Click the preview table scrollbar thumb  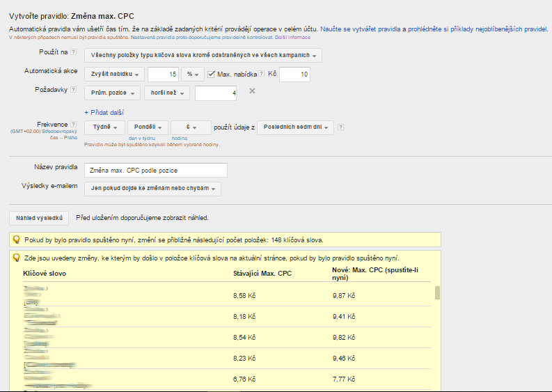point(437,292)
